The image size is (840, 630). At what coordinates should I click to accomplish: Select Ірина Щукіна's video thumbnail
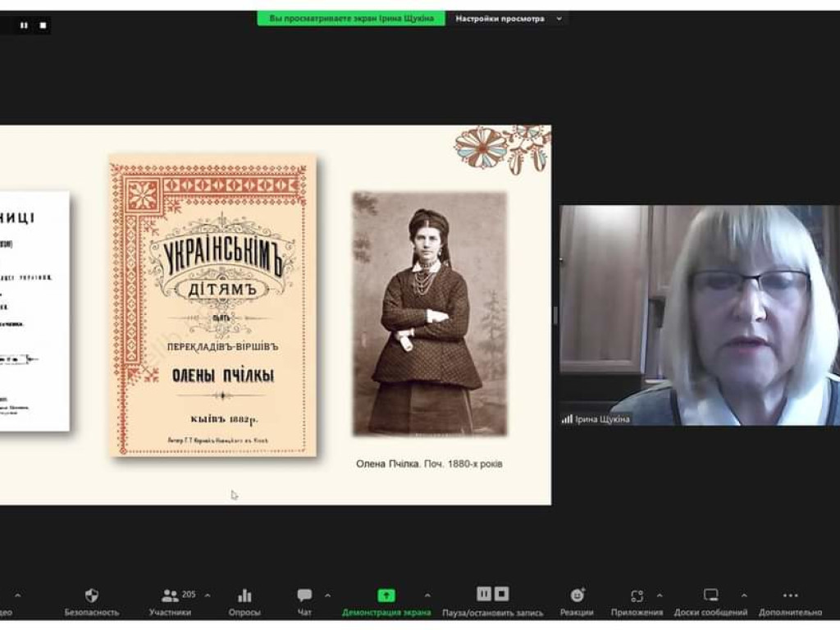pyautogui.click(x=699, y=315)
